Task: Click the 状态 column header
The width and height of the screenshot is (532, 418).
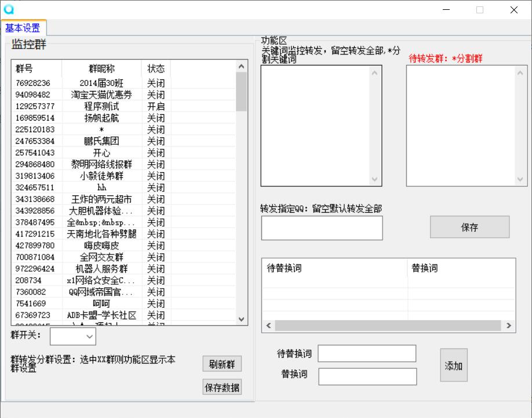Action: pos(156,68)
